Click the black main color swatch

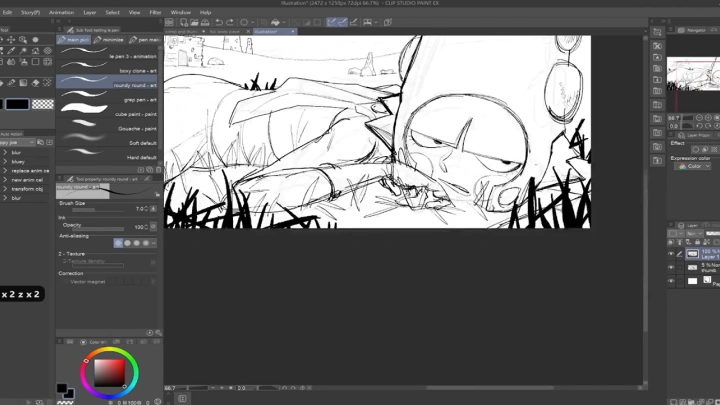(17, 104)
